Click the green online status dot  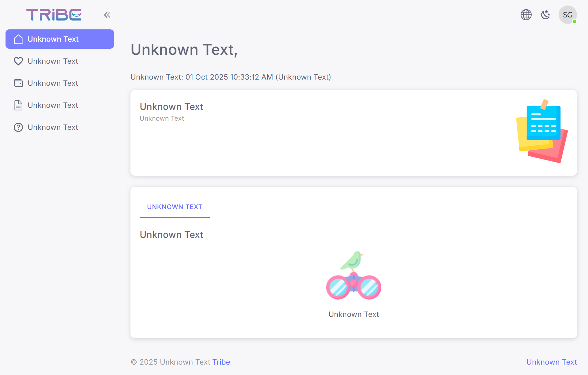pos(575,21)
